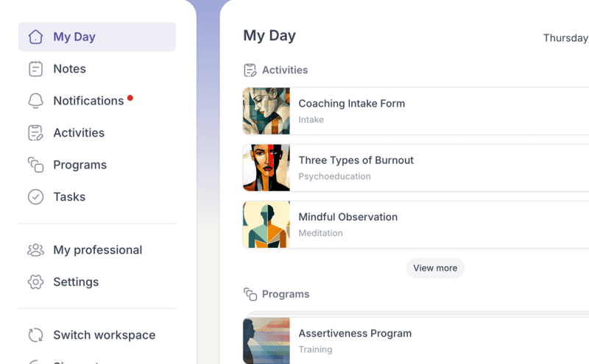Image resolution: width=589 pixels, height=364 pixels.
Task: Go to Notifications in the sidebar
Action: [x=88, y=101]
